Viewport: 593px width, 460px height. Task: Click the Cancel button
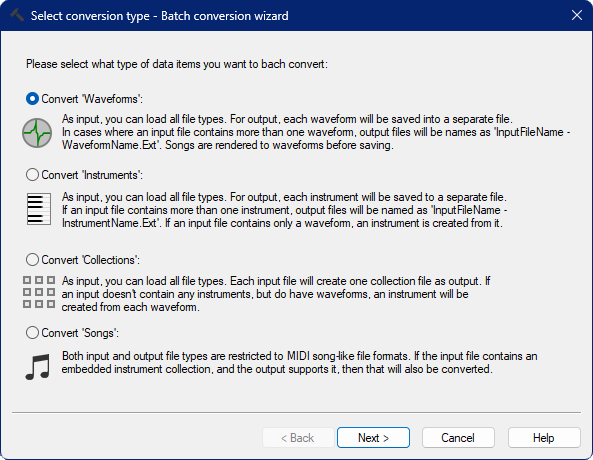pyautogui.click(x=458, y=438)
